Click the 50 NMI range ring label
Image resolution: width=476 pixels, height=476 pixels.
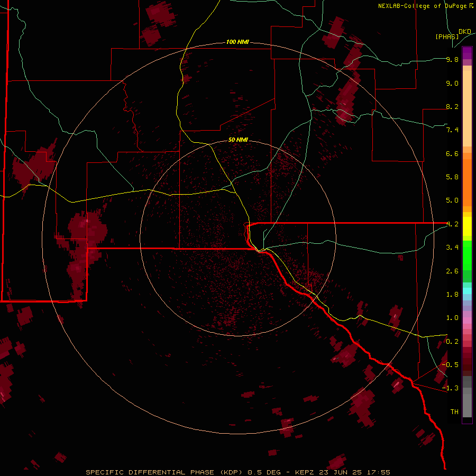pos(238,140)
